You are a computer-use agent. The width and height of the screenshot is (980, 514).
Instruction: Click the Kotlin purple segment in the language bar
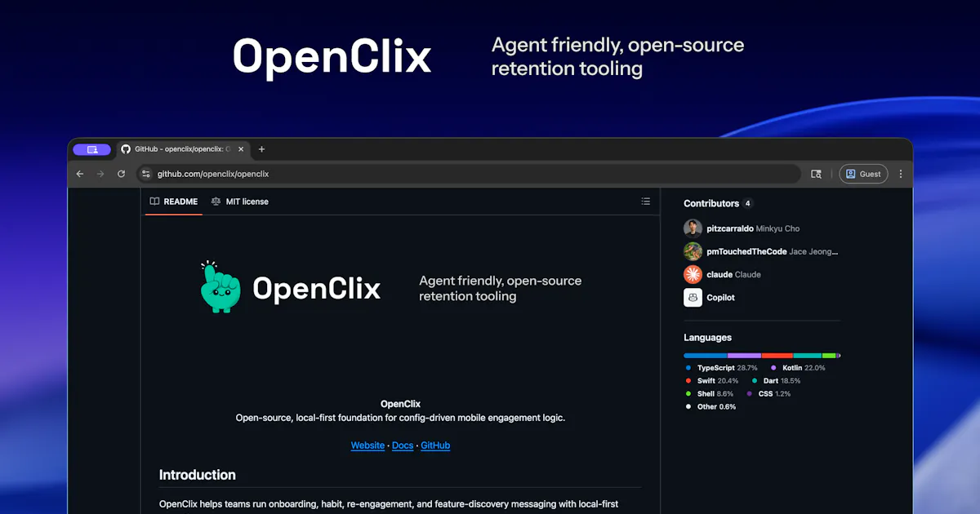click(x=745, y=356)
